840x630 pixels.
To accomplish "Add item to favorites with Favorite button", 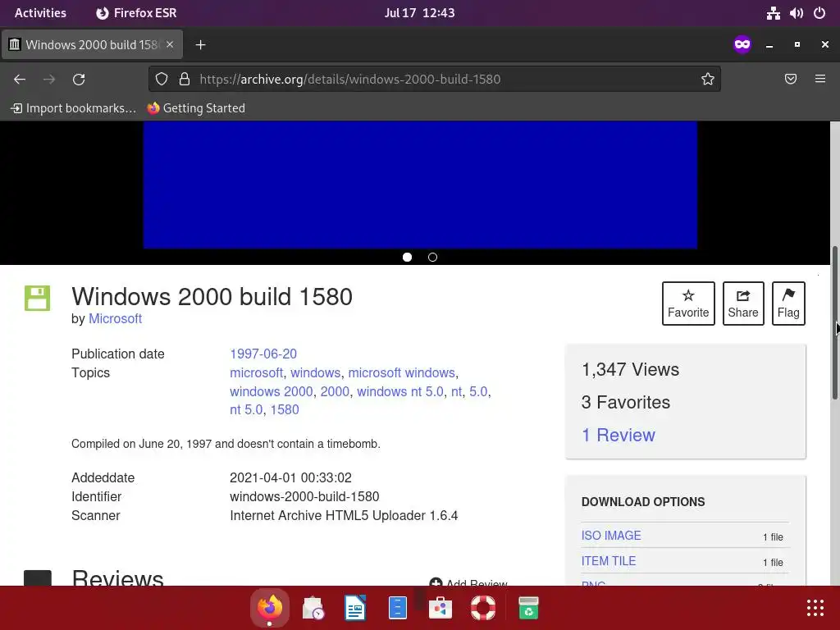I will (688, 304).
